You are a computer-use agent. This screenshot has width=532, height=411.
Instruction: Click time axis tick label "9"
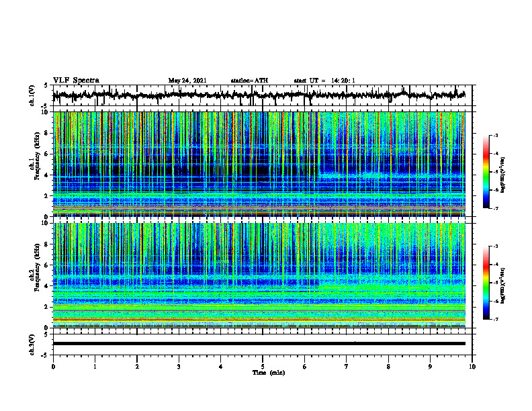[x=430, y=367]
